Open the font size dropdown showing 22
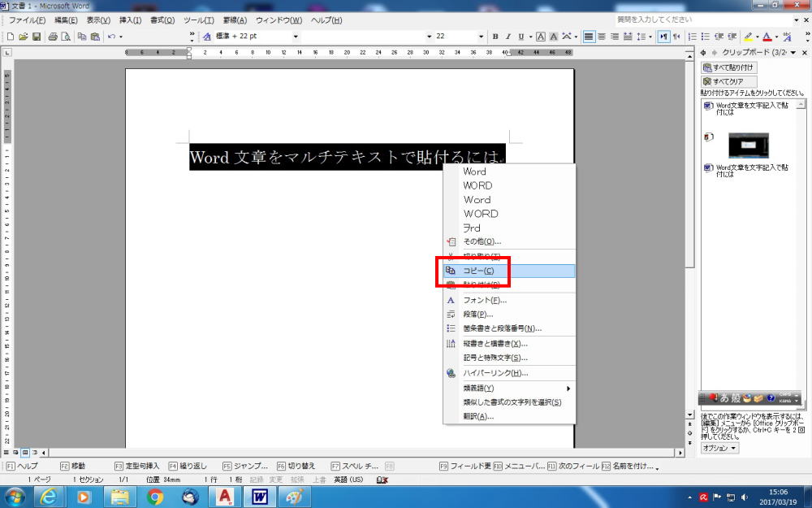Image resolution: width=812 pixels, height=508 pixels. (x=481, y=37)
